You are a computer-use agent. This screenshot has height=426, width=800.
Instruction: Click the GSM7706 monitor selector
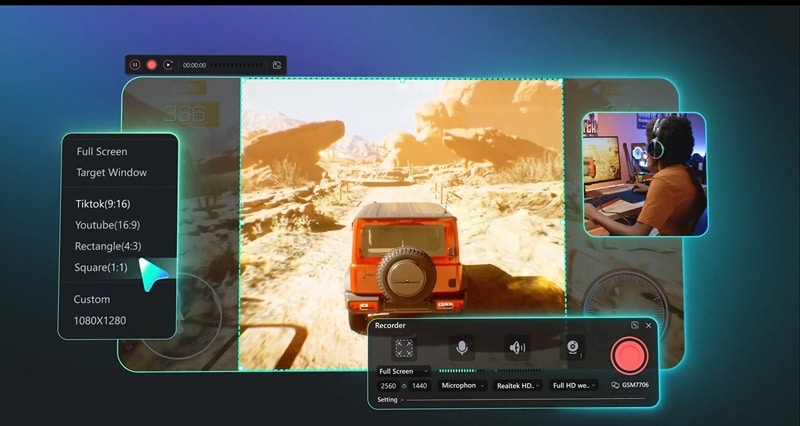(630, 385)
